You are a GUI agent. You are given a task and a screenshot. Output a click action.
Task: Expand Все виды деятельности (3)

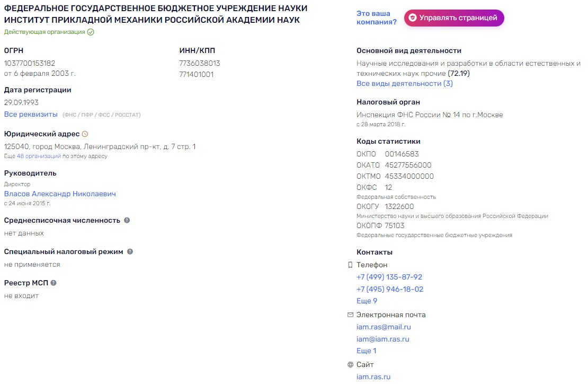(x=405, y=83)
